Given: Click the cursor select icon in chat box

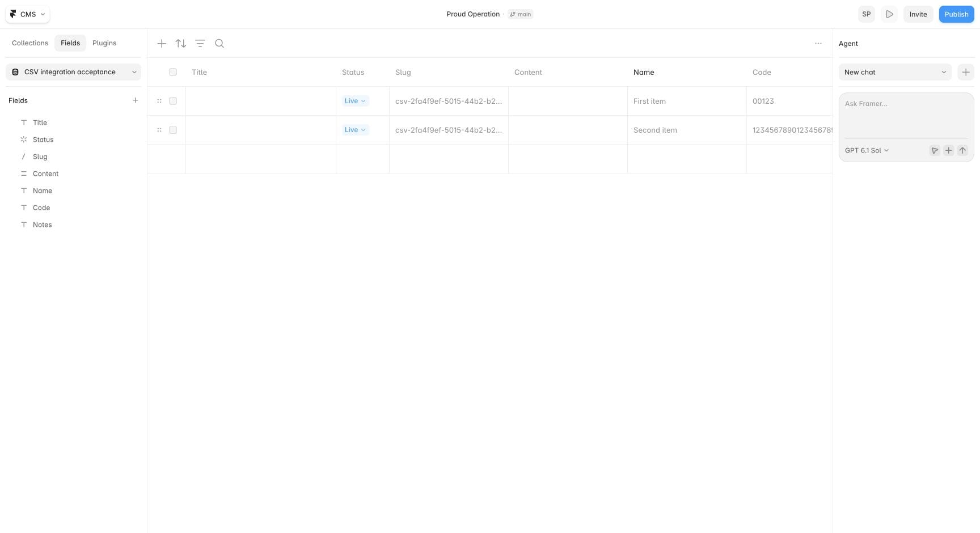Looking at the screenshot, I should click(x=935, y=150).
